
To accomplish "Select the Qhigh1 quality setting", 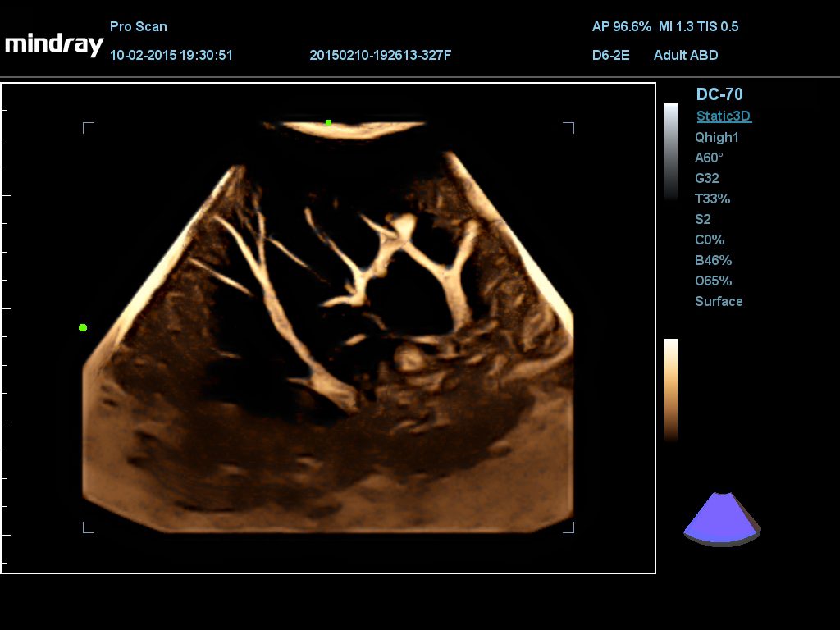I will coord(717,138).
